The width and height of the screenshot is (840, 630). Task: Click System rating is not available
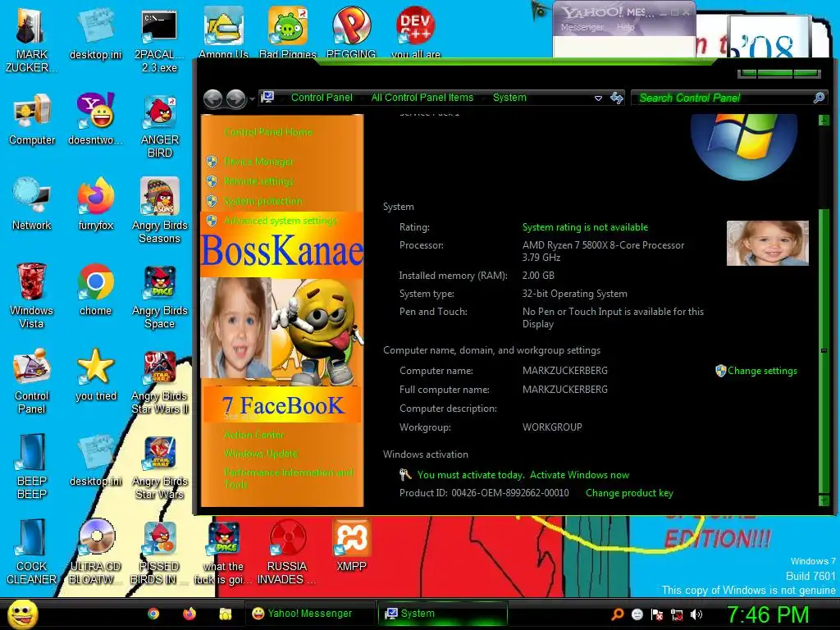click(x=585, y=227)
